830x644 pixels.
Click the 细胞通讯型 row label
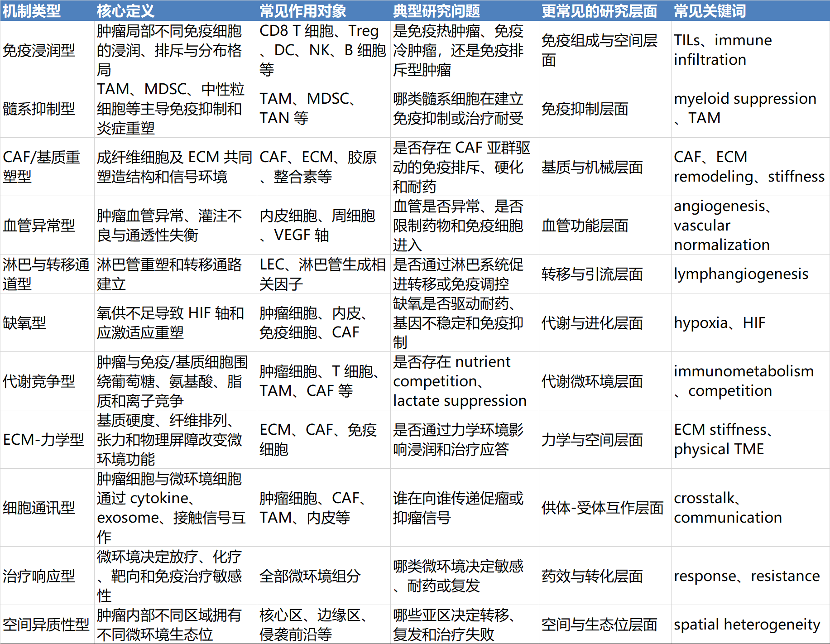[x=39, y=508]
